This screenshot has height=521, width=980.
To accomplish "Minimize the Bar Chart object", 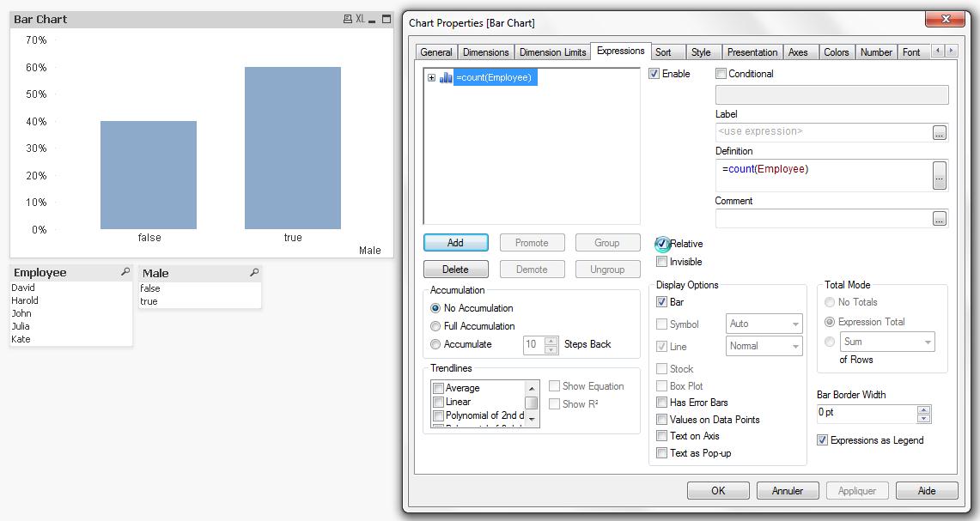I will [x=372, y=21].
